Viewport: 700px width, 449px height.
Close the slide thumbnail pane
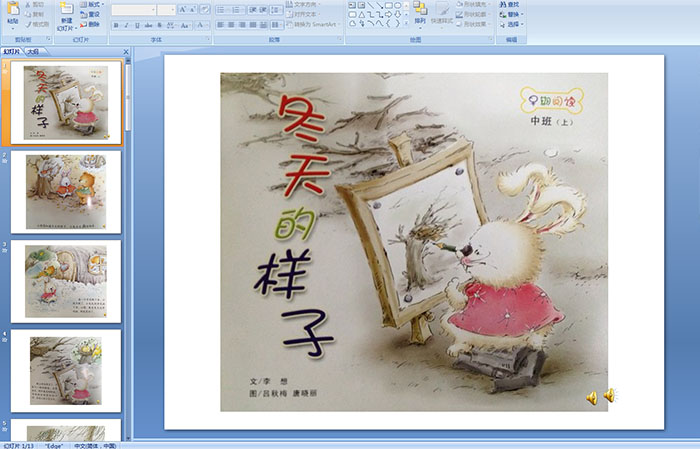pyautogui.click(x=126, y=52)
